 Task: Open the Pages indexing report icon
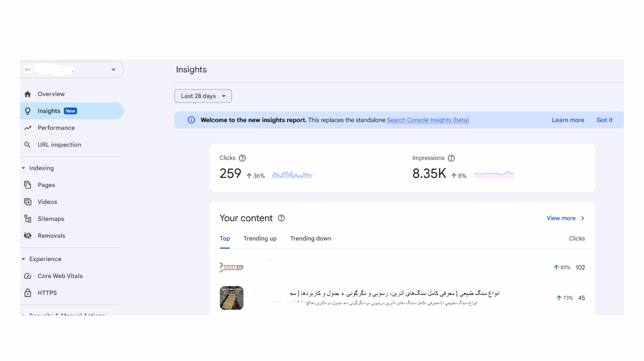27,185
